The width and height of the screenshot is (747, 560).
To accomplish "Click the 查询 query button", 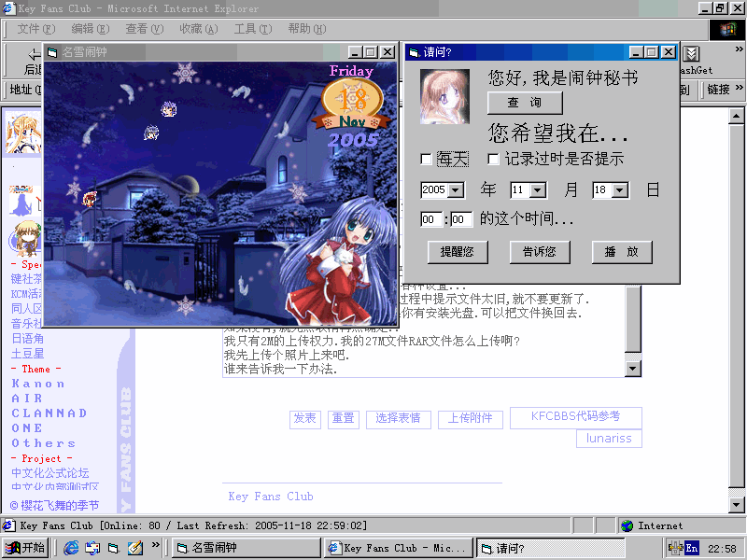I will point(525,103).
